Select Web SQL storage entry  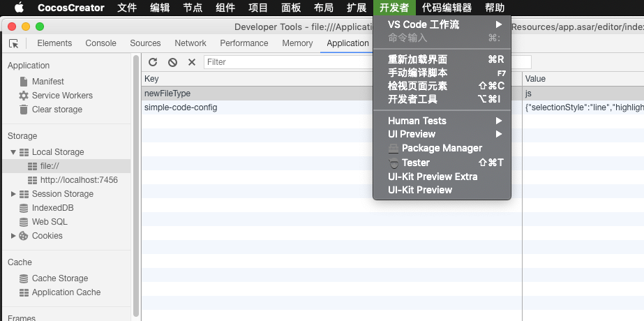49,222
